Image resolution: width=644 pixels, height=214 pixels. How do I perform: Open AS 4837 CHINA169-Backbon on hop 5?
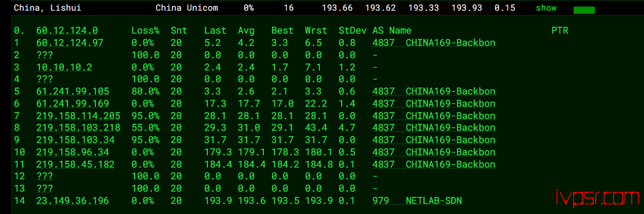[434, 91]
